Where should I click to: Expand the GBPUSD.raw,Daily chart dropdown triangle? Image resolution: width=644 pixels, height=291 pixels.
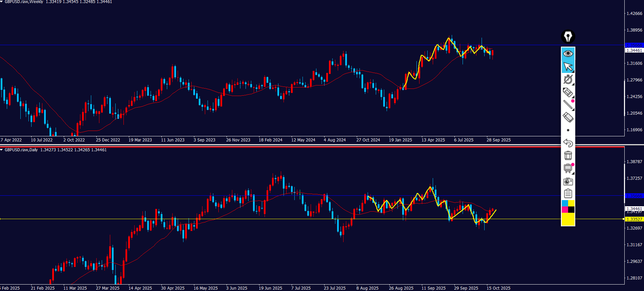pyautogui.click(x=2, y=150)
